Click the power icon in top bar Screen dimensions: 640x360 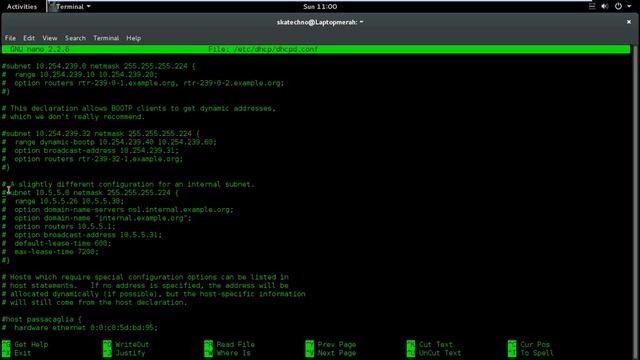[618, 6]
